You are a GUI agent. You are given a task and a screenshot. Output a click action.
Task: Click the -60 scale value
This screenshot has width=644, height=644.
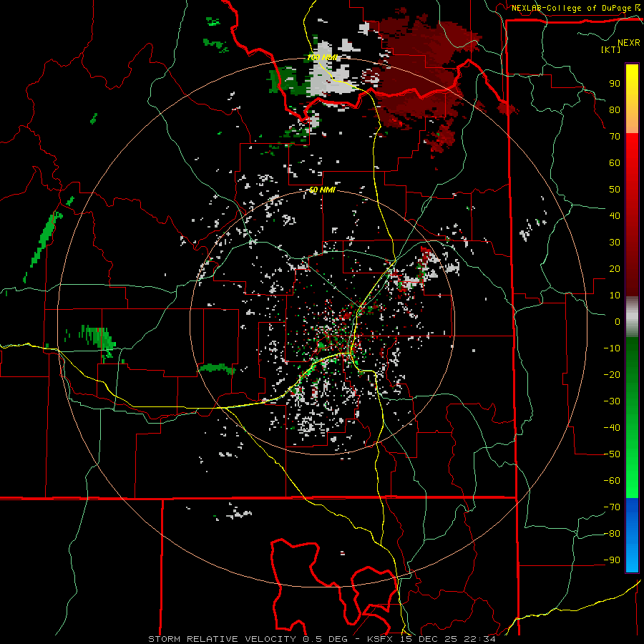coord(612,481)
